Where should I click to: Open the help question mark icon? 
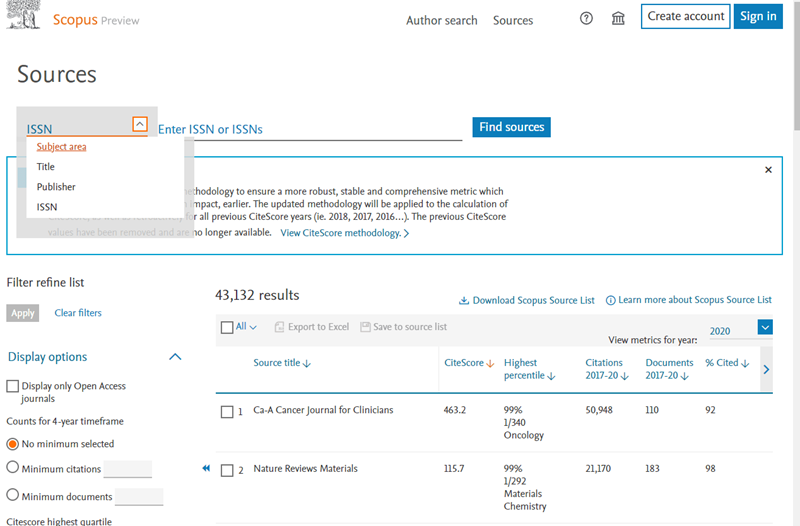click(x=586, y=19)
